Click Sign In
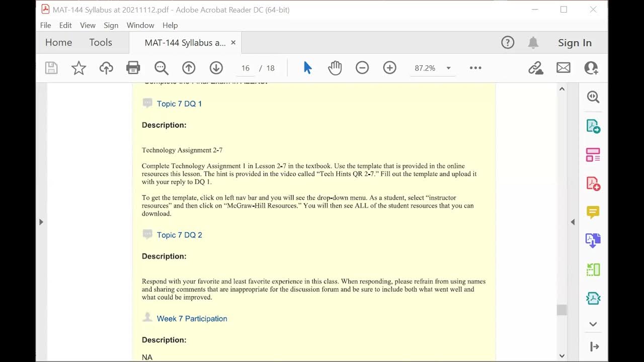Screen dimensions: 644x362 point(575,43)
